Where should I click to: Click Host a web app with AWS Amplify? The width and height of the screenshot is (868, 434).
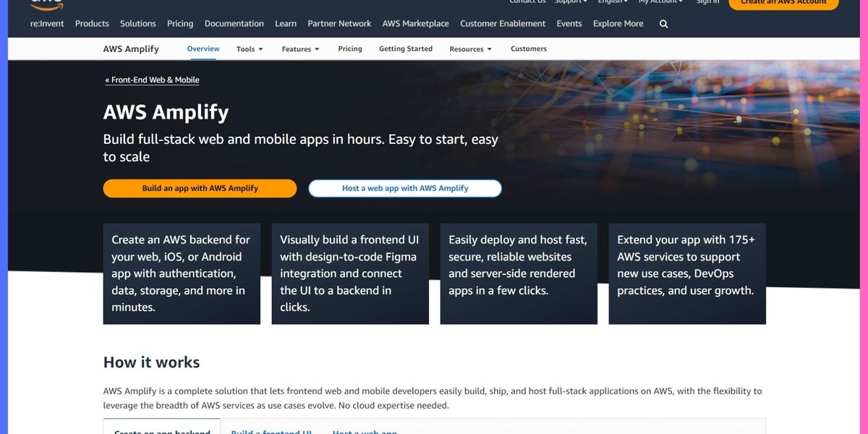coord(405,187)
